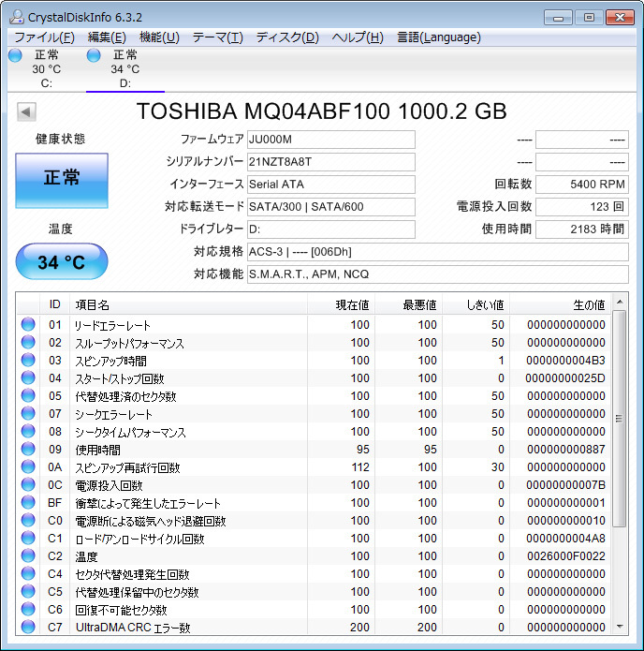Viewport: 644px width, 651px height.
Task: Select raw value 0026000F0022
Action: click(566, 556)
